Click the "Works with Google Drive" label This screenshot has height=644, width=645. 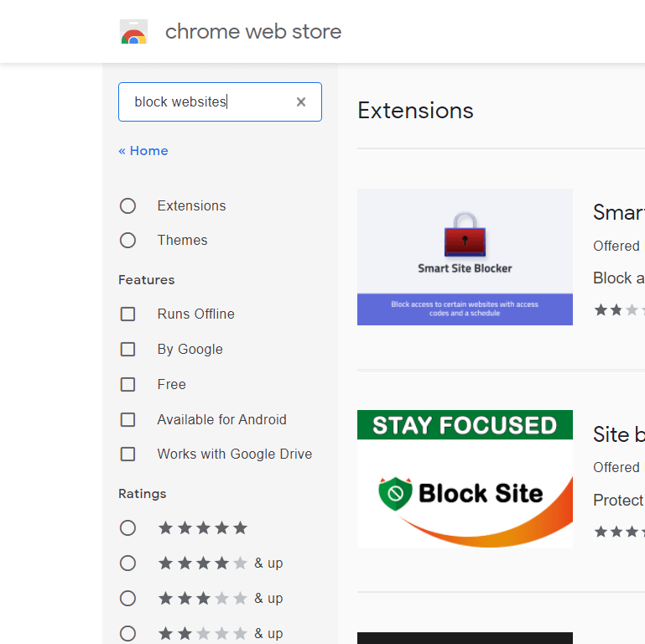click(x=235, y=454)
